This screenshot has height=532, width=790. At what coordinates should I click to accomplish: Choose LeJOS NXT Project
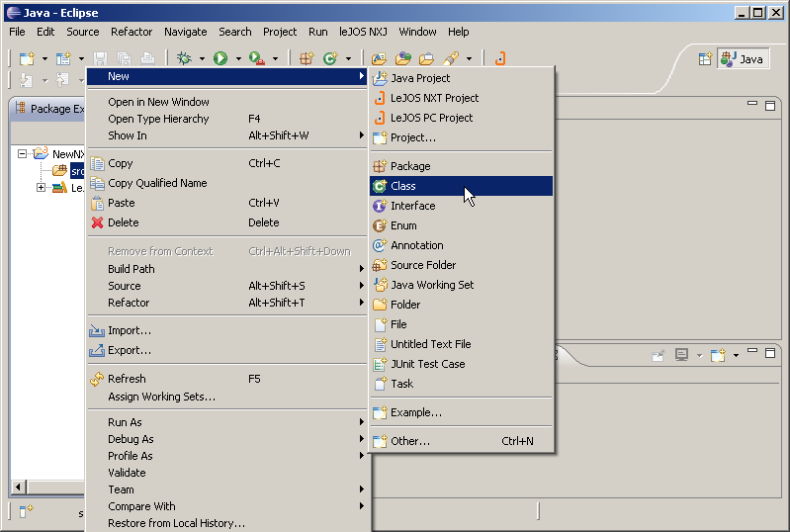[462, 98]
